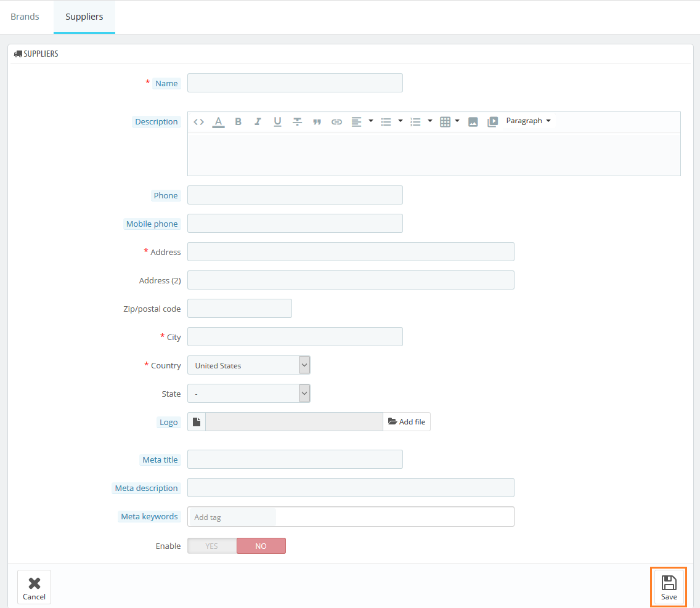Image resolution: width=700 pixels, height=608 pixels.
Task: Select the Suppliers tab
Action: pos(84,17)
